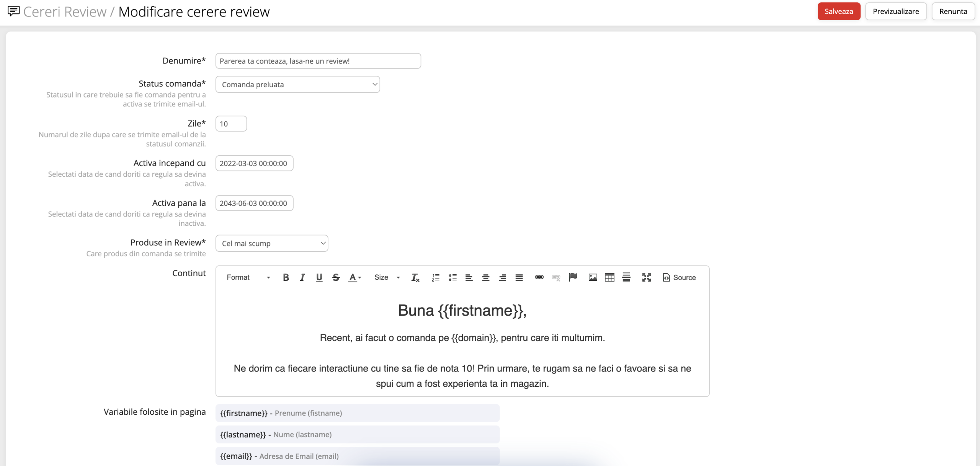The height and width of the screenshot is (466, 980).
Task: Click the paragraph starting Ne dorim ca fiecare
Action: coord(462,376)
